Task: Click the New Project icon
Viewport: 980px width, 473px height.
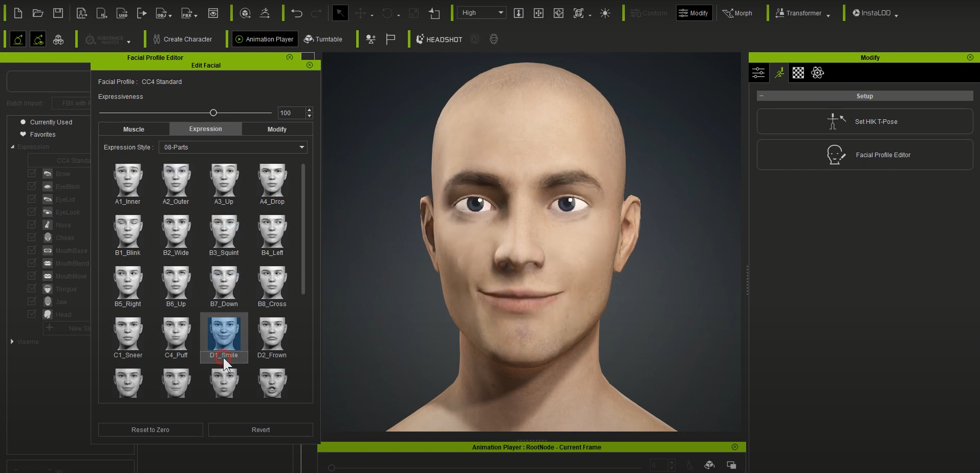Action: [18, 13]
